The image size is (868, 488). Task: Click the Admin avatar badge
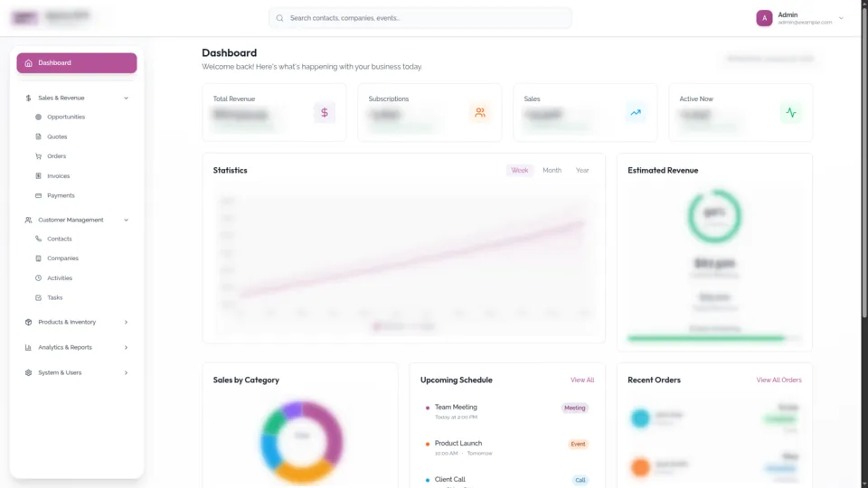pos(764,18)
